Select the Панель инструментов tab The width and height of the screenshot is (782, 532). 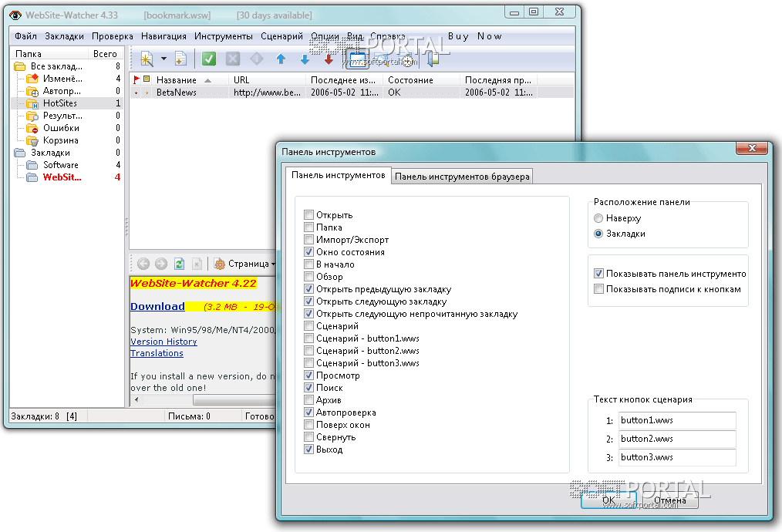338,175
